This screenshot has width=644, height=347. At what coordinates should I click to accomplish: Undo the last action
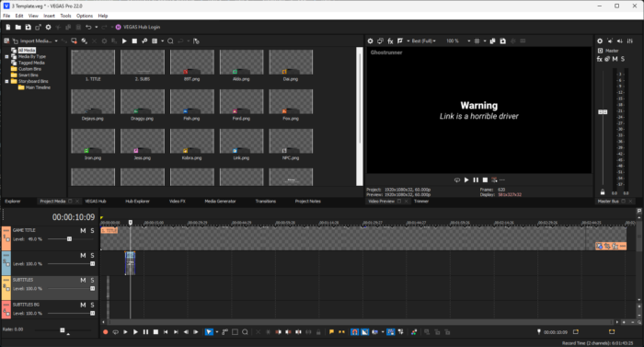tap(88, 27)
